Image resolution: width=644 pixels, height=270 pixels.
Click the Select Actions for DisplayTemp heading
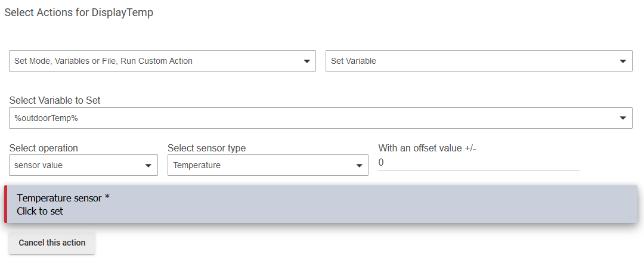pyautogui.click(x=79, y=13)
